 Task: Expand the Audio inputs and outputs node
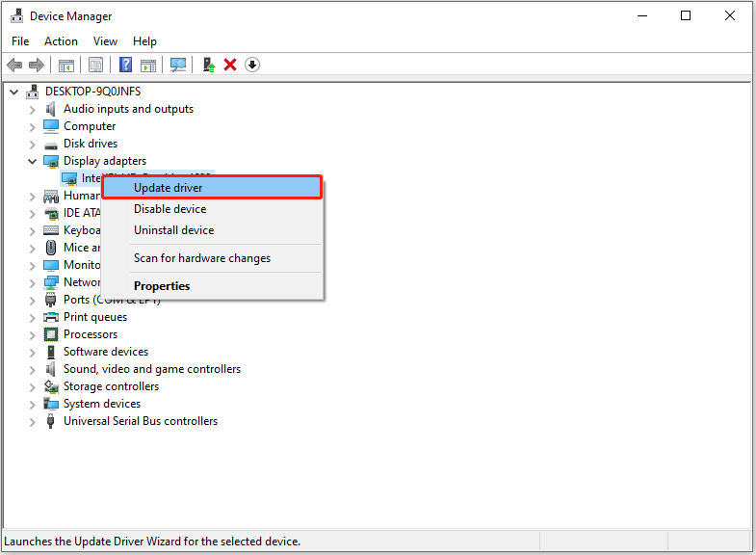pyautogui.click(x=33, y=109)
